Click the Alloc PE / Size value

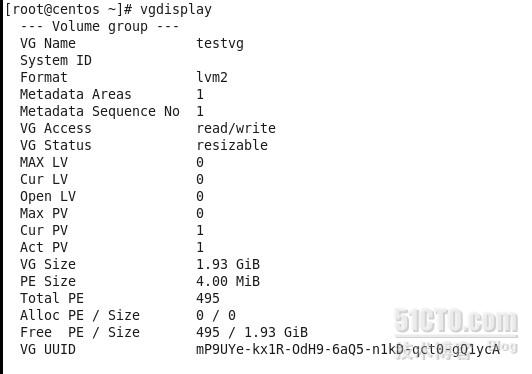pyautogui.click(x=216, y=315)
